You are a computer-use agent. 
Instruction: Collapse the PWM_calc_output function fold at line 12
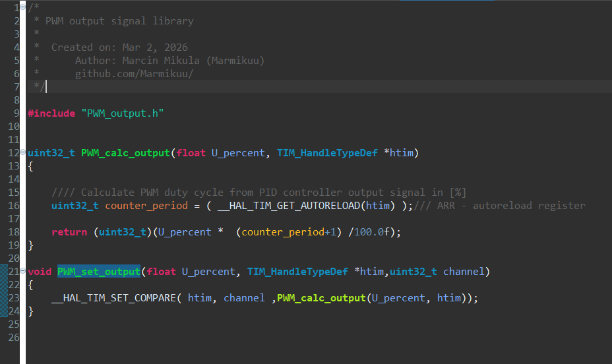pos(22,152)
